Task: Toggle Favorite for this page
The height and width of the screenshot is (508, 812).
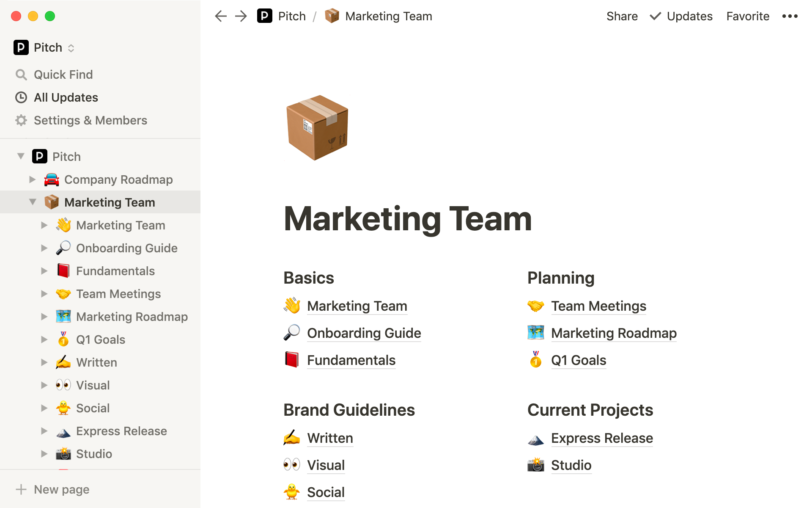Action: point(748,17)
